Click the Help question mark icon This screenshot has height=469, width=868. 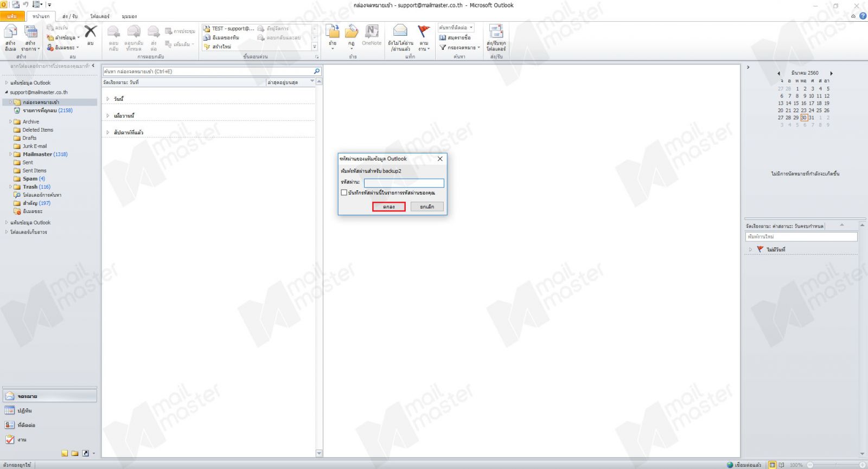[x=863, y=16]
